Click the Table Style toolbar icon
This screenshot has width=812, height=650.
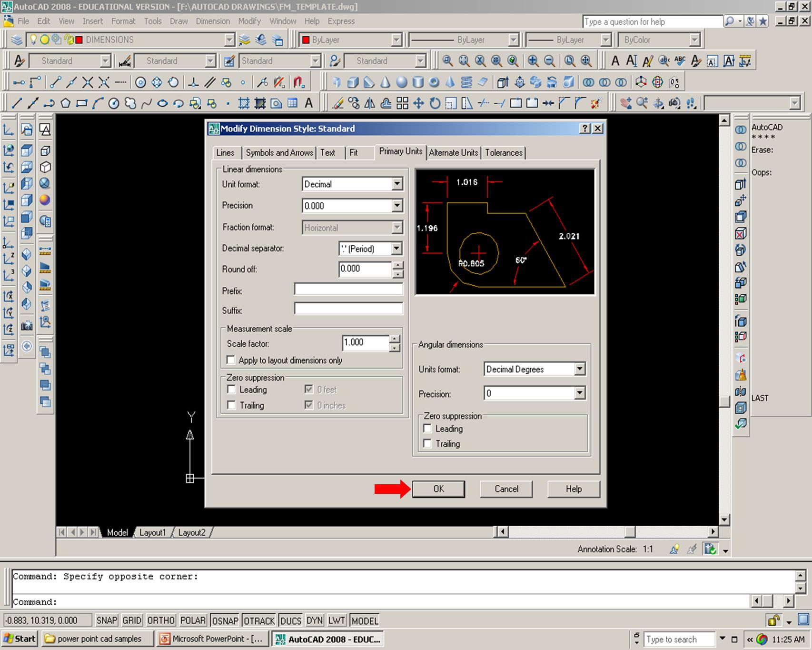(229, 61)
